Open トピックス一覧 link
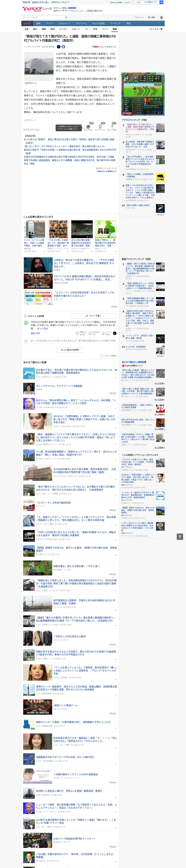The height and width of the screenshot is (868, 186). coord(155,29)
